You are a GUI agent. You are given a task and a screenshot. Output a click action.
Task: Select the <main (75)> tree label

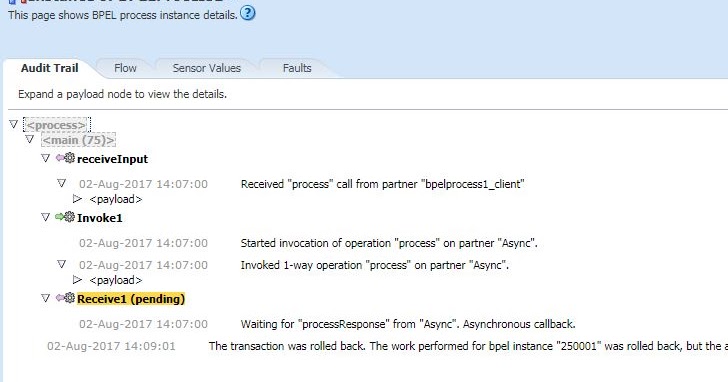(78, 140)
